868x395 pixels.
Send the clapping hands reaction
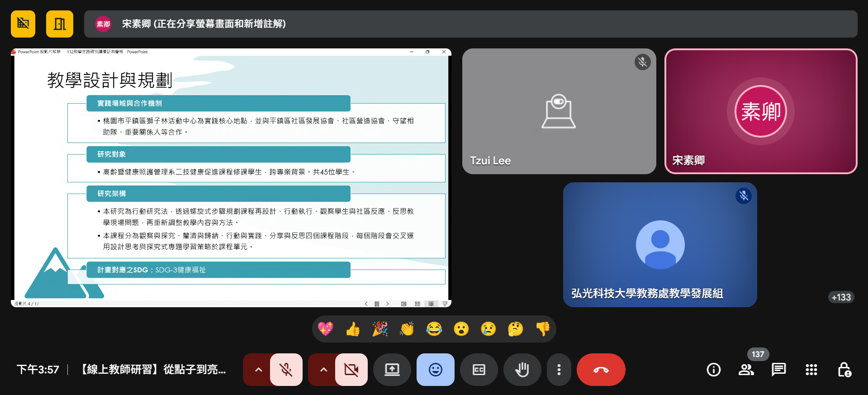click(x=407, y=329)
